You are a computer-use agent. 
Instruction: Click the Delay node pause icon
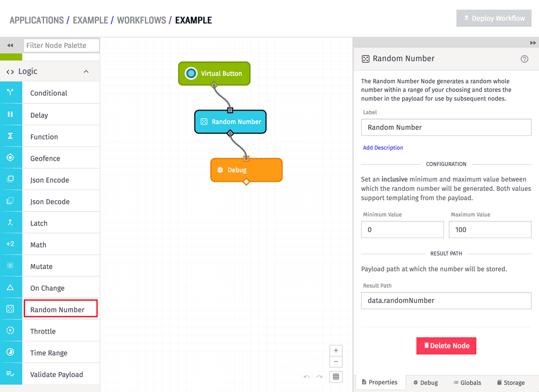pyautogui.click(x=11, y=115)
